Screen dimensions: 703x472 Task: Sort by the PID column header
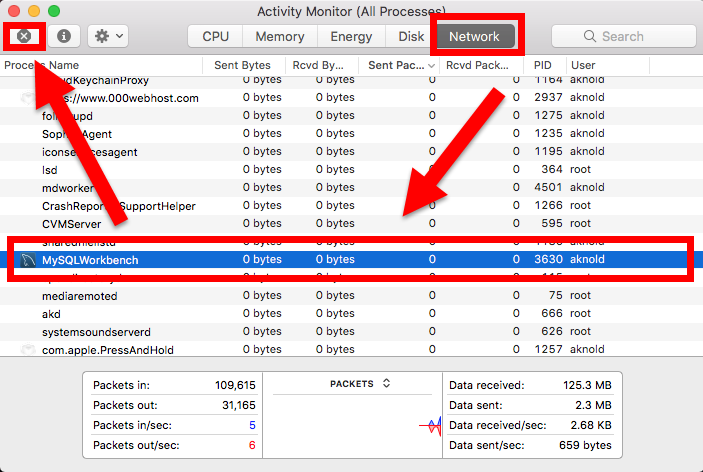tap(541, 65)
